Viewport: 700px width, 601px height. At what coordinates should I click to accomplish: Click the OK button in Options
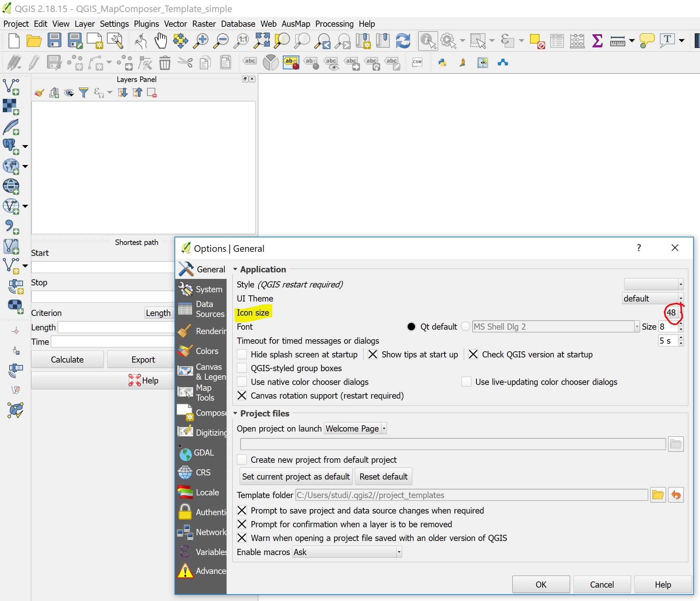[x=541, y=585]
